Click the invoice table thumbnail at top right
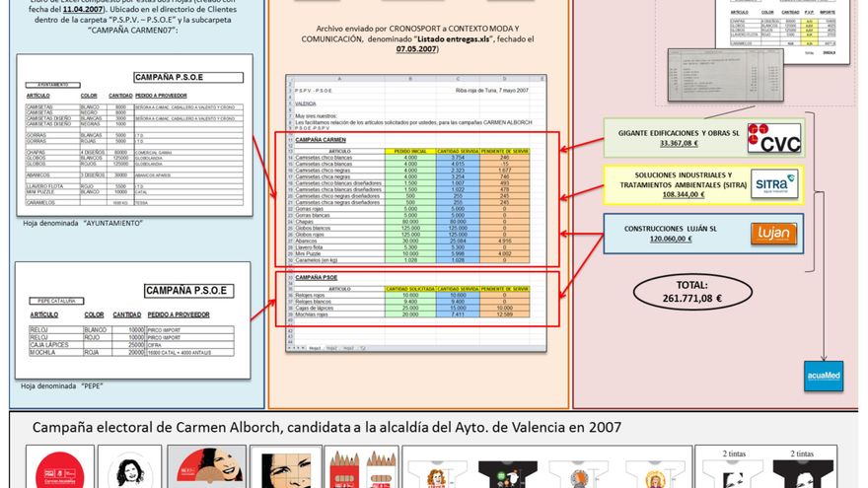 (782, 32)
